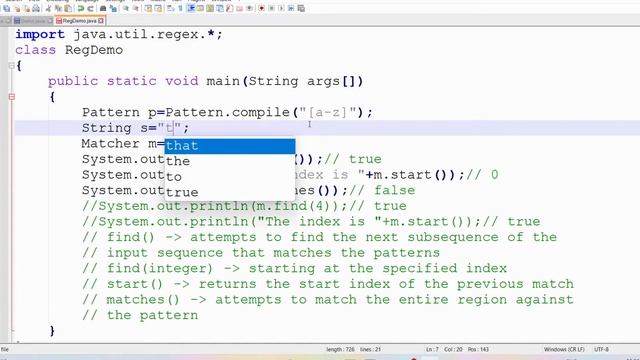Click the '// false' comment

click(x=382, y=191)
